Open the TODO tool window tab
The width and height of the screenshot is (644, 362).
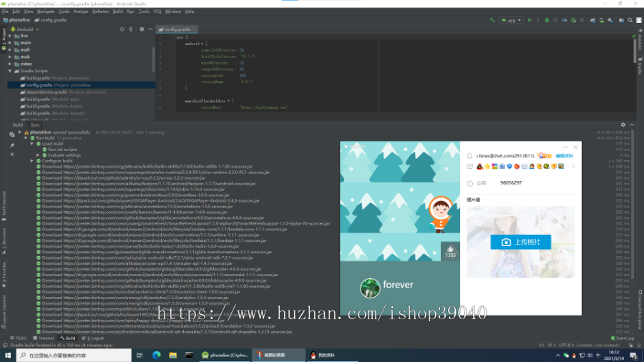(x=18, y=338)
